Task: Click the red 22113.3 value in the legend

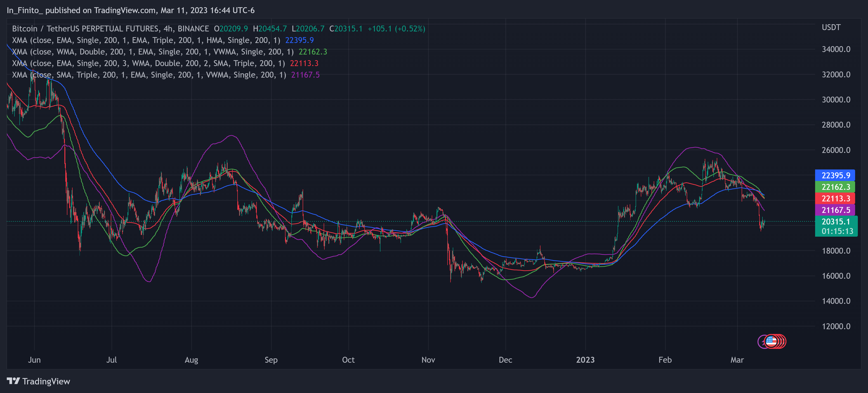Action: (x=304, y=63)
